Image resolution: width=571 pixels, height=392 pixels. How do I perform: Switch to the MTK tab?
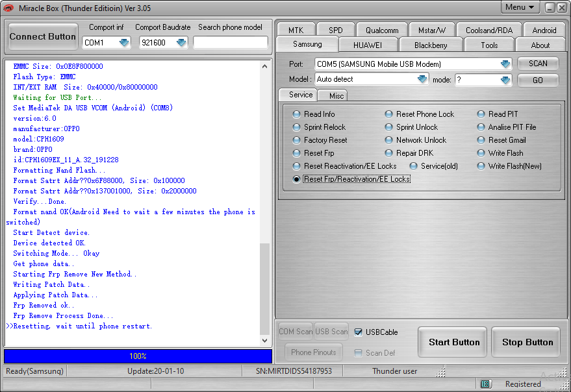(296, 31)
